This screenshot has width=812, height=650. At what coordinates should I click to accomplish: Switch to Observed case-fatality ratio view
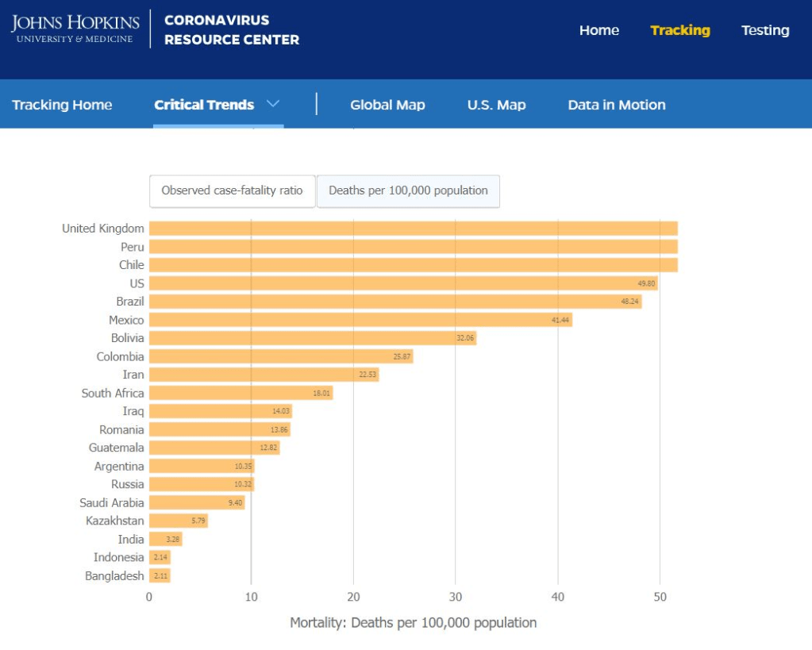pyautogui.click(x=232, y=190)
